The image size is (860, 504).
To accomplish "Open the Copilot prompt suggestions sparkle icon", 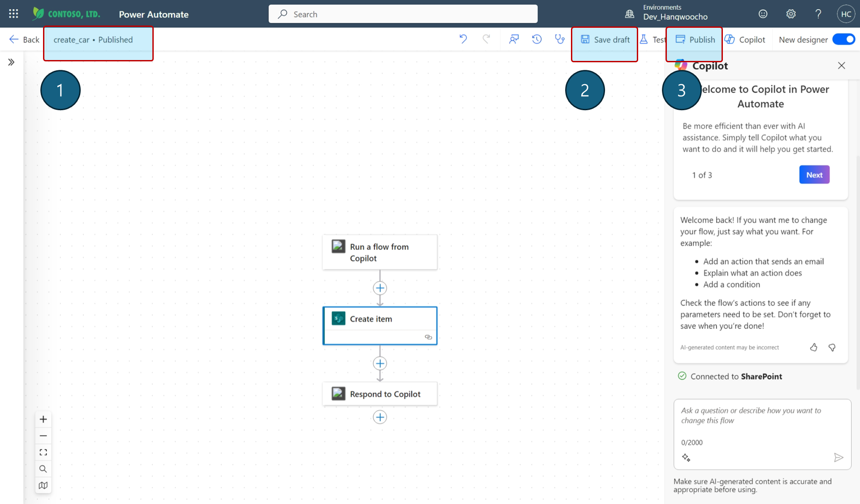I will pos(686,457).
